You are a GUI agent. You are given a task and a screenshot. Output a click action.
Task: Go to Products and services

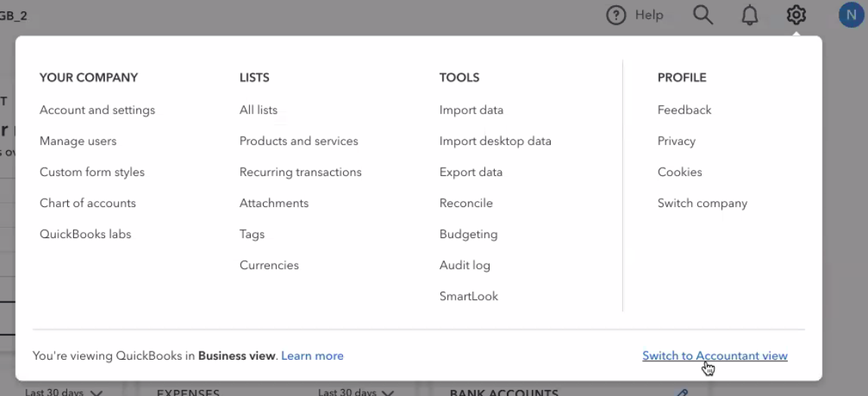298,141
